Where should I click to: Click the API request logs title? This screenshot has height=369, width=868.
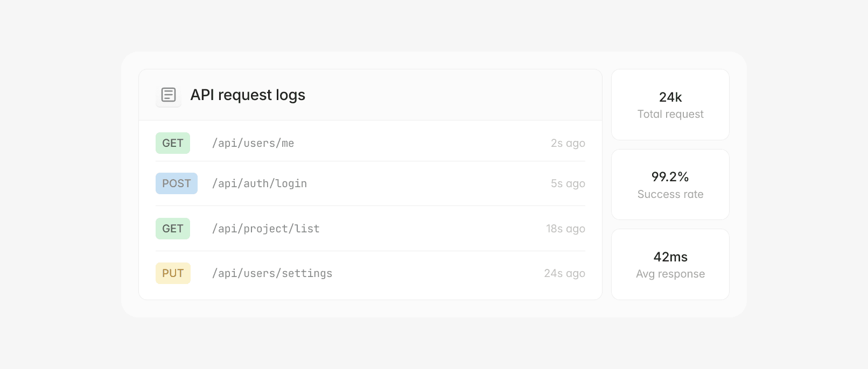248,95
